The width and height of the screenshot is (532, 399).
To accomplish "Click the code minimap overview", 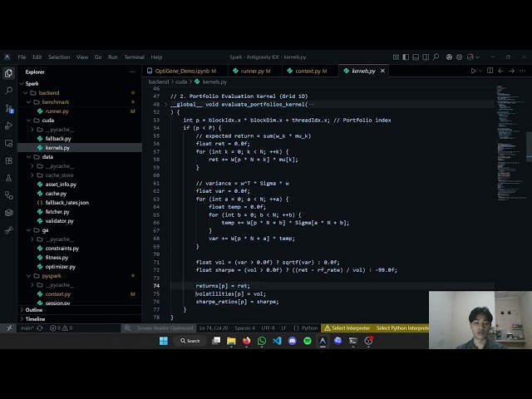I will 512,142.
